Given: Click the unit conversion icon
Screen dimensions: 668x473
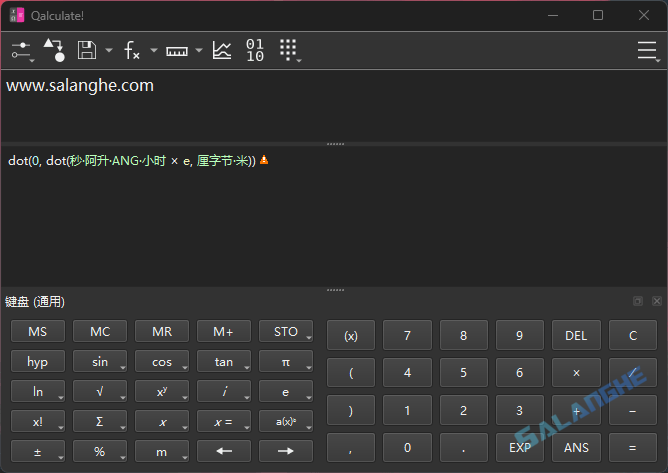Looking at the screenshot, I should pos(54,50).
